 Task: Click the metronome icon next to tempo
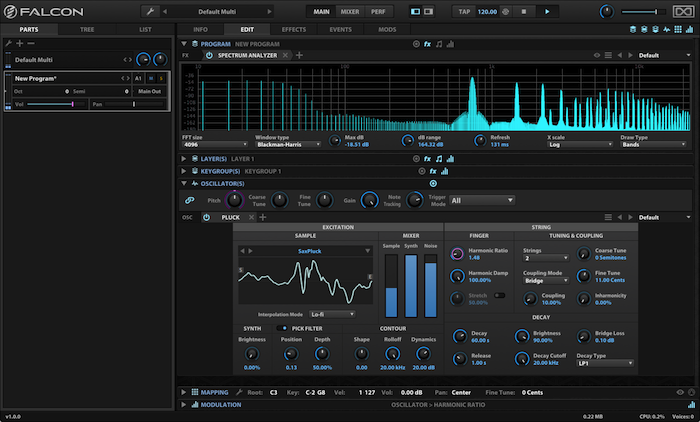click(x=506, y=12)
